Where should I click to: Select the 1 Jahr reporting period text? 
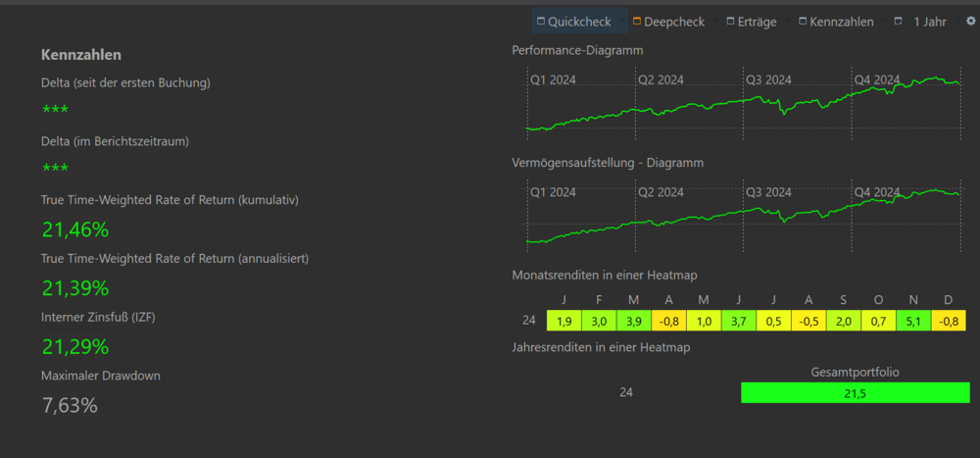click(930, 22)
